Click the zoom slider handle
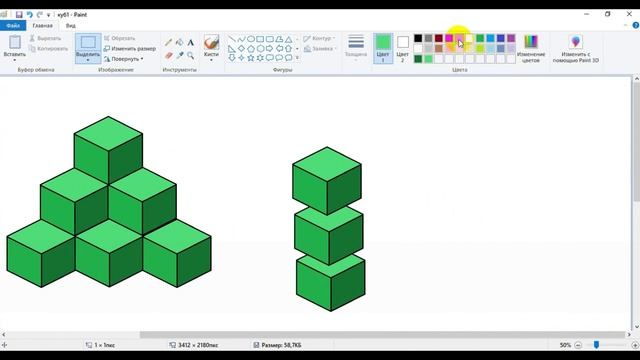The height and width of the screenshot is (360, 640). pos(596,345)
